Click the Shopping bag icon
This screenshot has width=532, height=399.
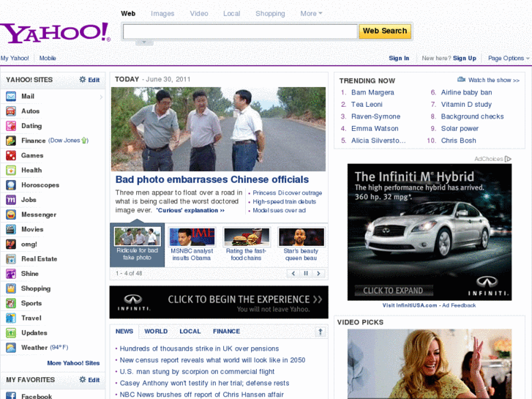[x=11, y=288]
